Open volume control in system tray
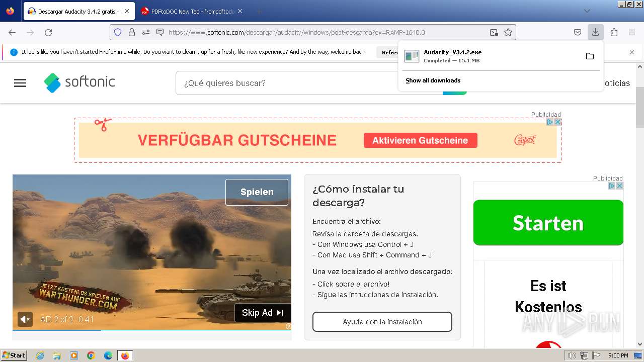Image resolution: width=644 pixels, height=362 pixels. click(572, 355)
